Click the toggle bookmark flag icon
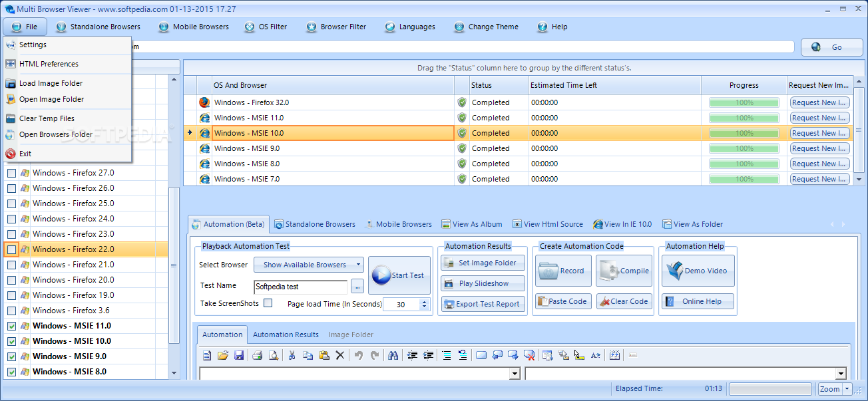Screen dimensions: 868x401 tap(481, 355)
